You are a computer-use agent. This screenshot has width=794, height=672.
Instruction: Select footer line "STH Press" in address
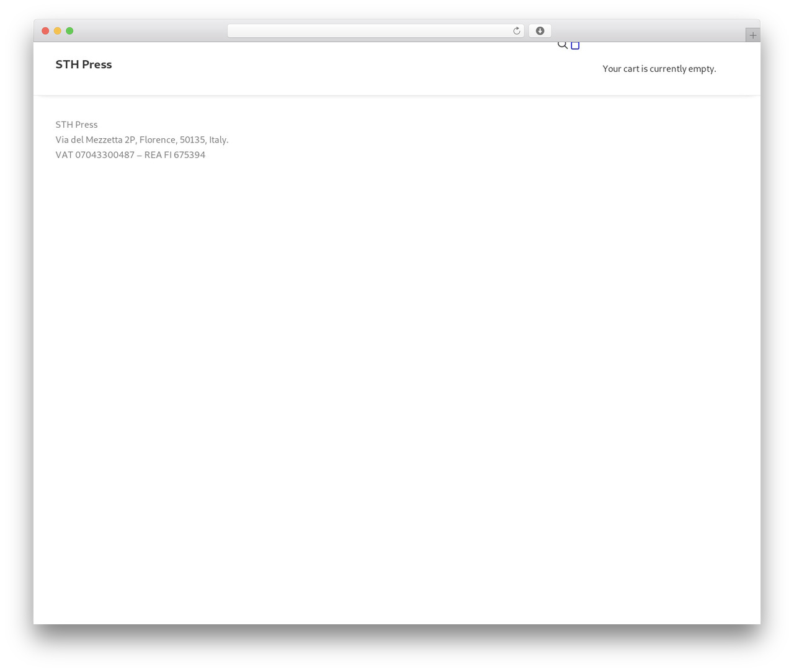[76, 125]
